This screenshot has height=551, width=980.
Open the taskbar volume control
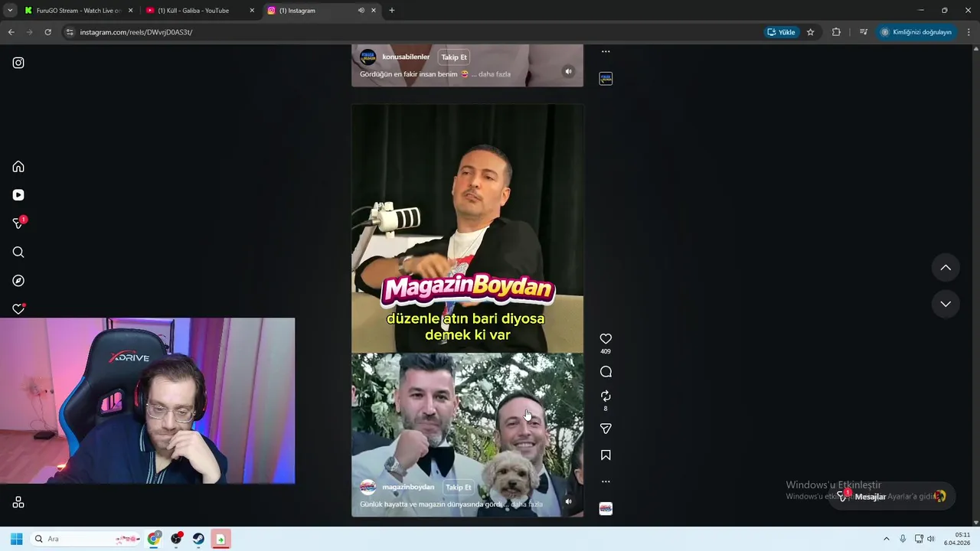click(x=931, y=539)
